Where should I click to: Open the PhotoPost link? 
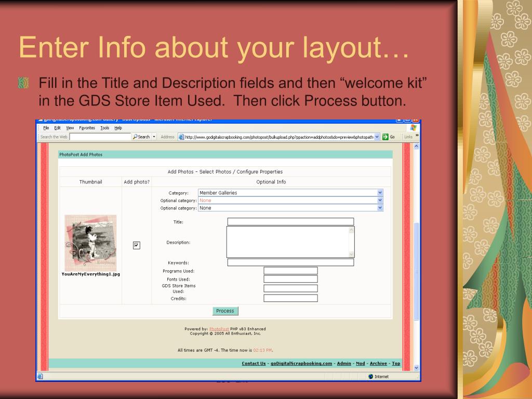tap(219, 329)
